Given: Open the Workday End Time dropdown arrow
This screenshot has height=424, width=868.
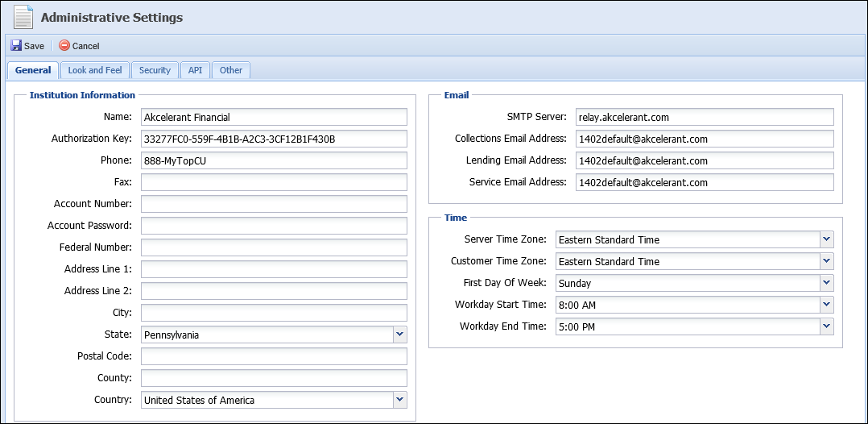Looking at the screenshot, I should [x=827, y=326].
